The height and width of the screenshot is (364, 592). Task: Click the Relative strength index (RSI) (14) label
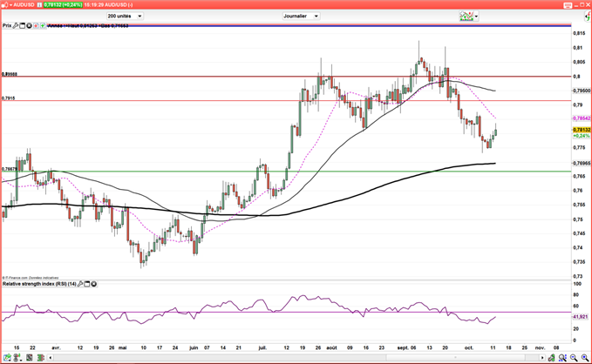click(39, 284)
